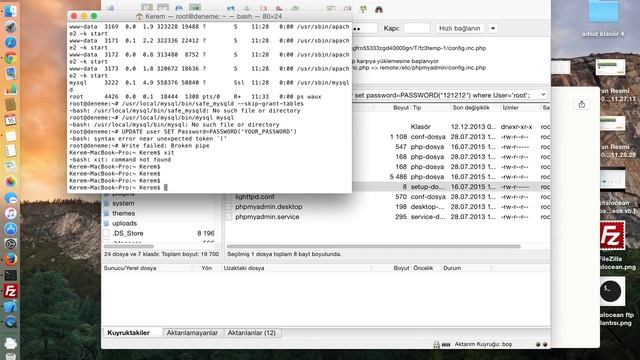The height and width of the screenshot is (360, 640).
Task: Click Uzaktaki dosya queue column header
Action: click(x=244, y=268)
